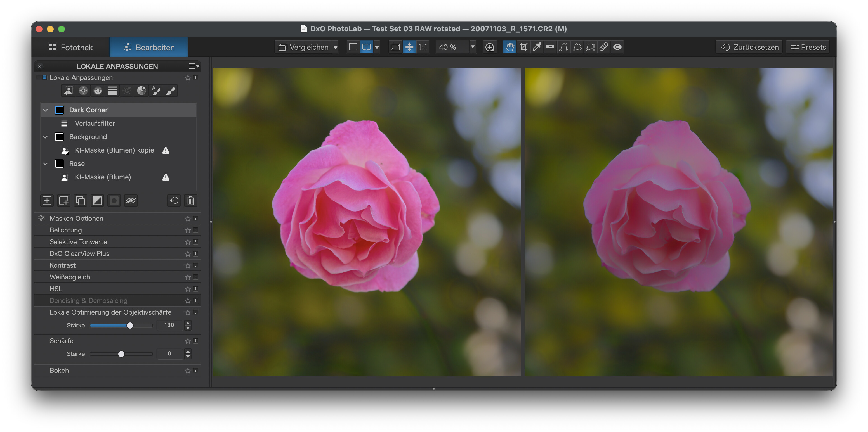The height and width of the screenshot is (432, 868).
Task: Click the Zurücksetzen button
Action: [x=749, y=47]
